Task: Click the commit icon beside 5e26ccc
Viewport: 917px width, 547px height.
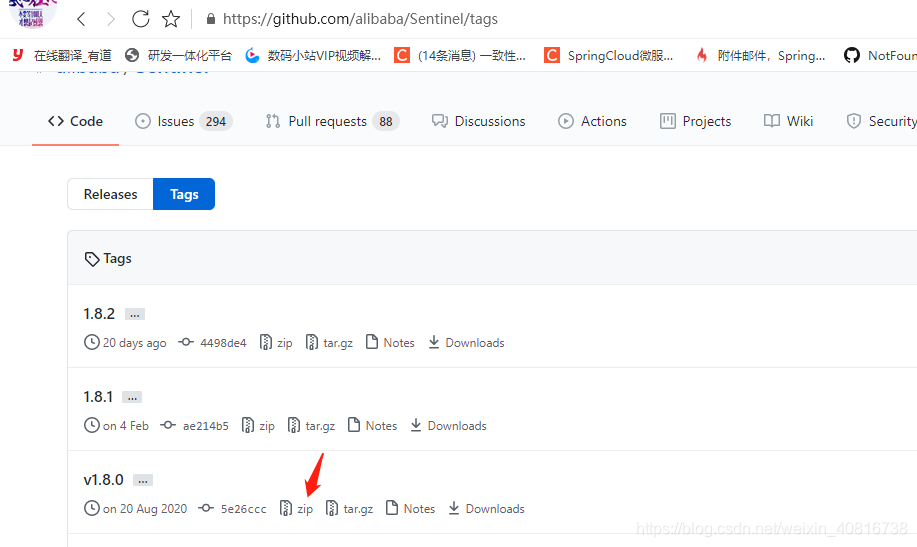Action: (x=206, y=508)
